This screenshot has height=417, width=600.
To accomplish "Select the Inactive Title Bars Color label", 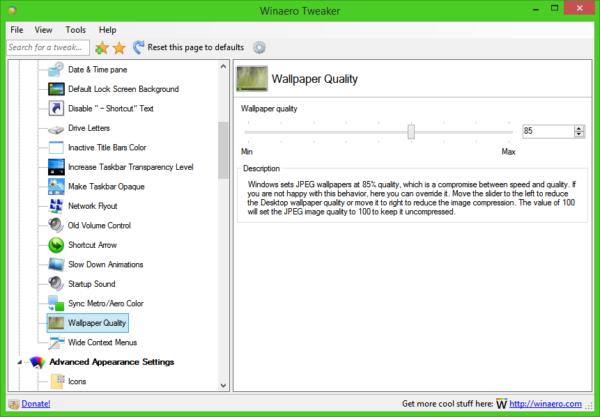I will (107, 148).
